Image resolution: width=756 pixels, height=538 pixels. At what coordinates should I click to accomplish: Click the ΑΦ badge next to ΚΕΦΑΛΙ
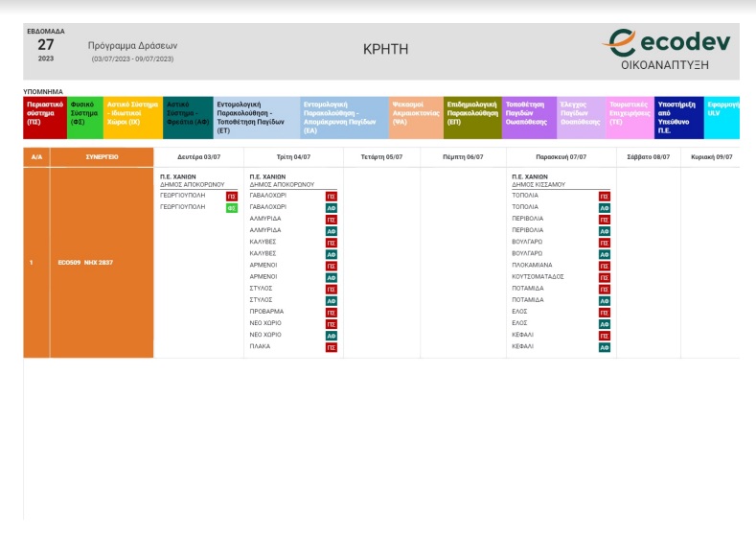[x=605, y=347]
